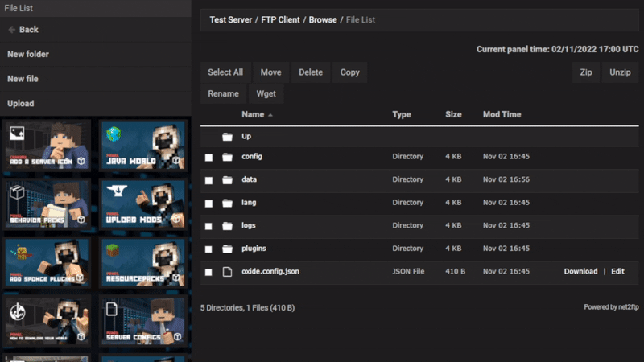Image resolution: width=644 pixels, height=362 pixels.
Task: Click the config folder icon
Action: click(227, 157)
